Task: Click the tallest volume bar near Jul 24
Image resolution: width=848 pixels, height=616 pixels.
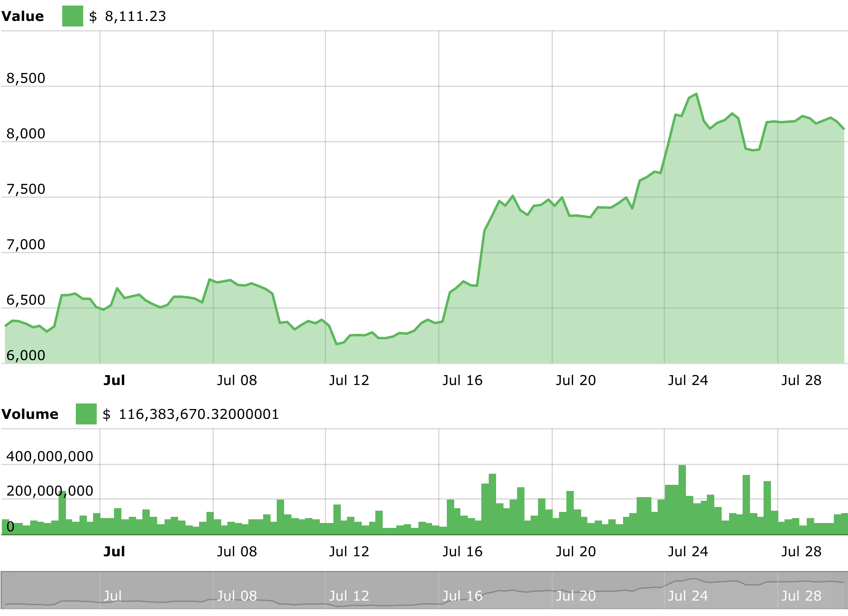Action: pos(682,499)
